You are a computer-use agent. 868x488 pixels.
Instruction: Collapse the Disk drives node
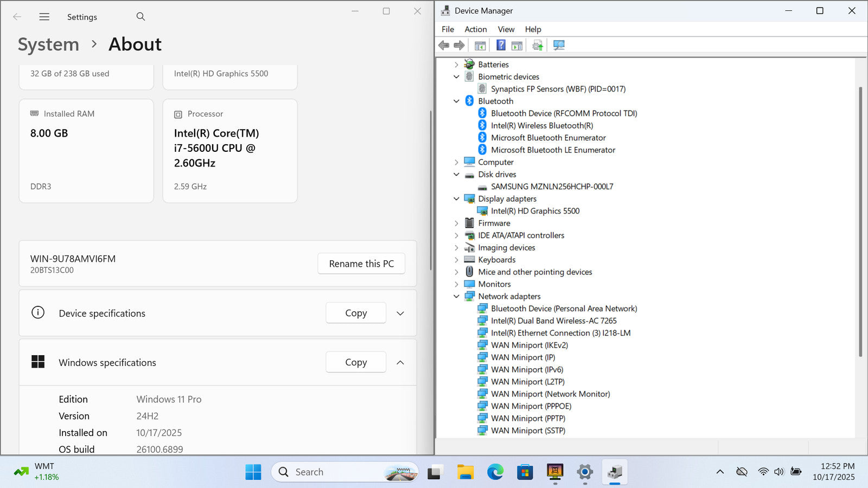point(456,174)
